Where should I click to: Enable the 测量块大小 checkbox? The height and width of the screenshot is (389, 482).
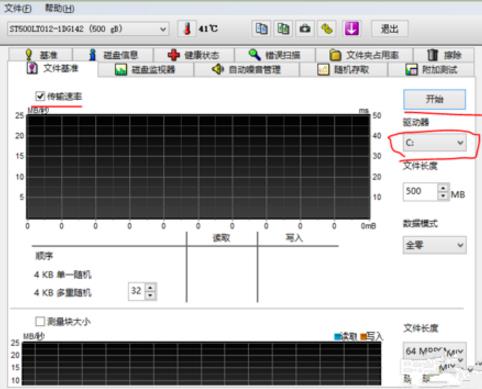pyautogui.click(x=40, y=321)
